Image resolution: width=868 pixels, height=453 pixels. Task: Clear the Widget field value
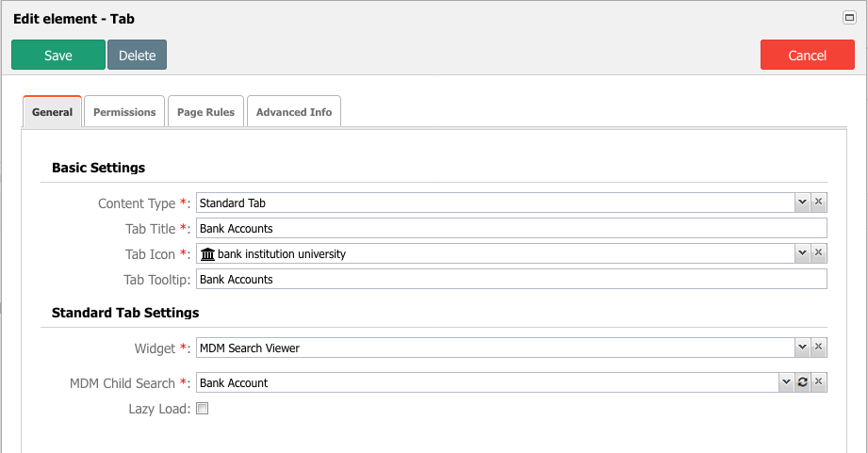pos(818,348)
